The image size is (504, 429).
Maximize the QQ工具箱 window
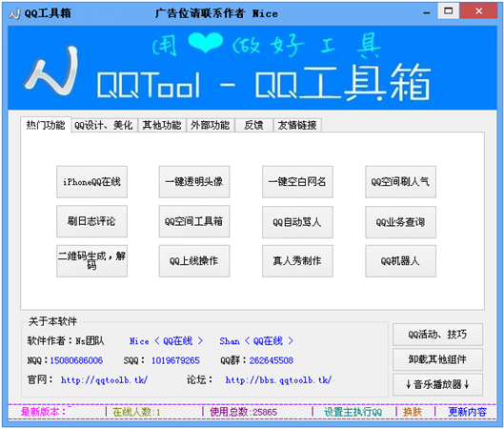coord(449,11)
